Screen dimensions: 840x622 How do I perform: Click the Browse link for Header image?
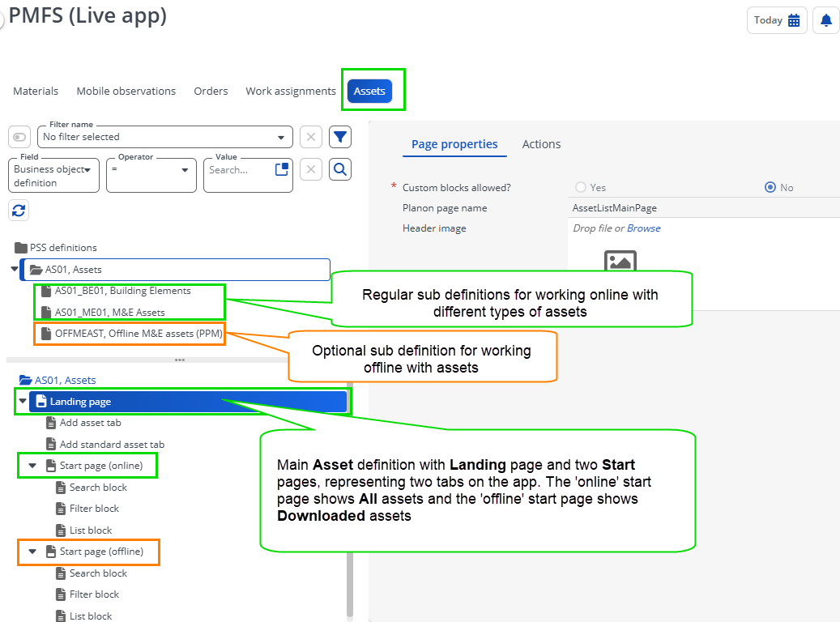(x=643, y=228)
